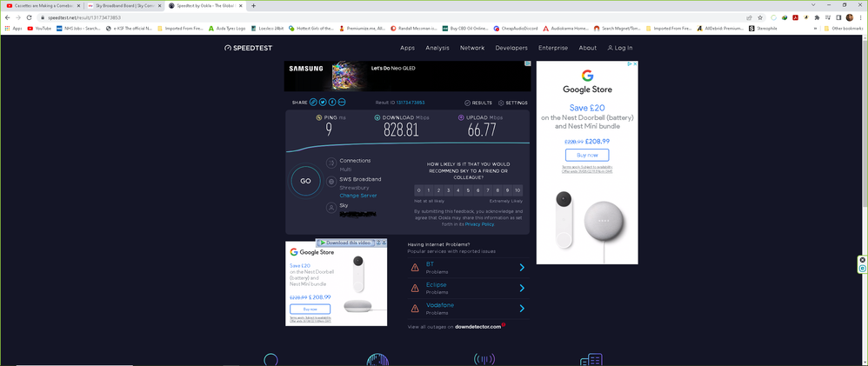This screenshot has width=868, height=366.
Task: Expand Eclipse problems chevron
Action: click(x=522, y=288)
